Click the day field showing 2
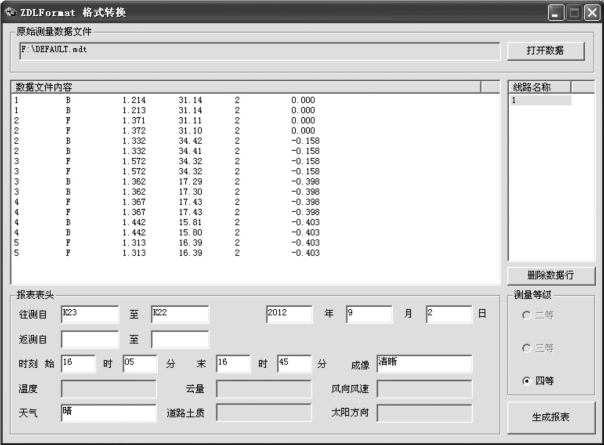The height and width of the screenshot is (445, 604). pos(449,314)
